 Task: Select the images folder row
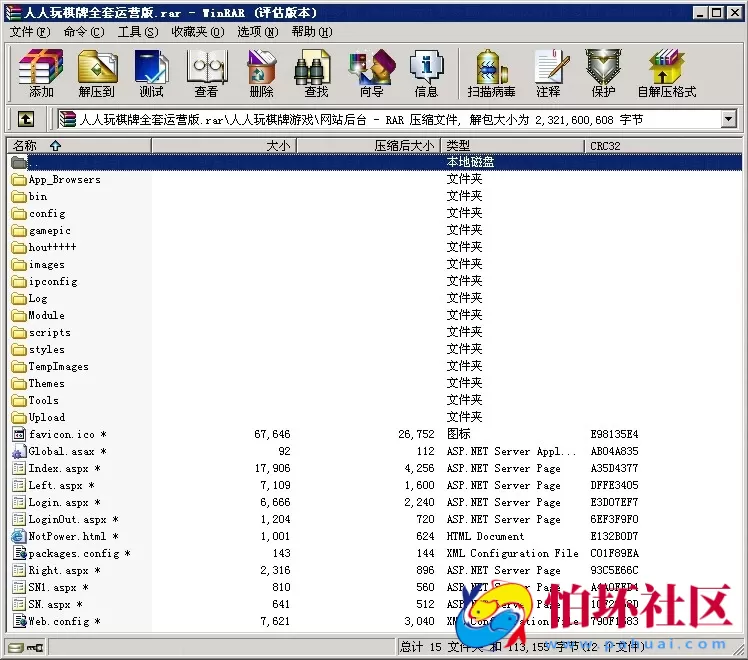click(x=375, y=264)
